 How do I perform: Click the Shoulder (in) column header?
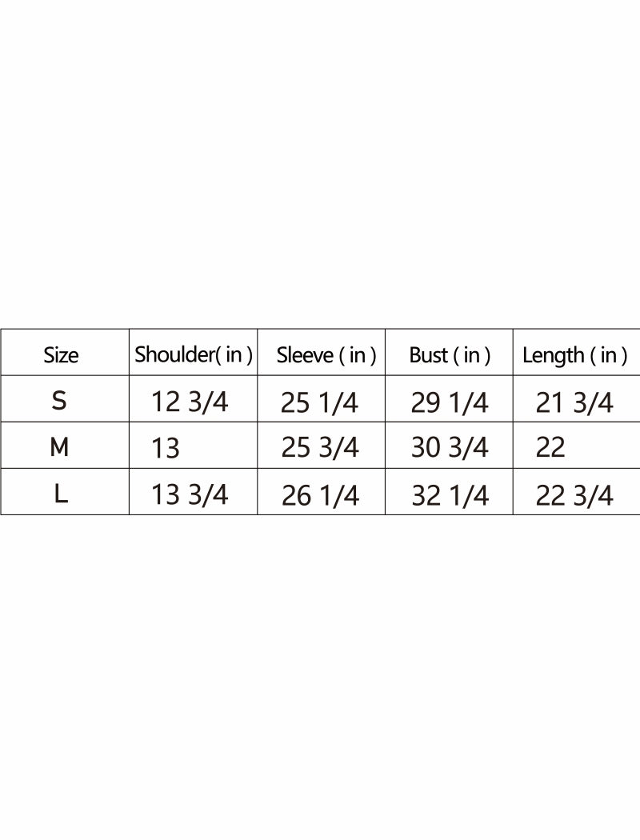tap(194, 354)
